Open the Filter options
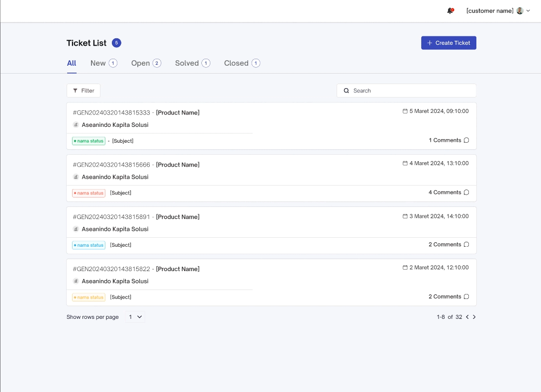The height and width of the screenshot is (392, 541). (x=84, y=91)
